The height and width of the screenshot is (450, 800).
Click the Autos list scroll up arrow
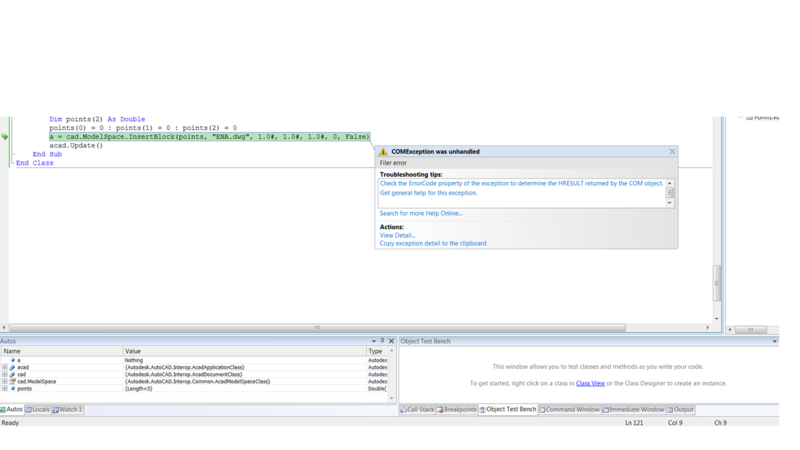[392, 351]
